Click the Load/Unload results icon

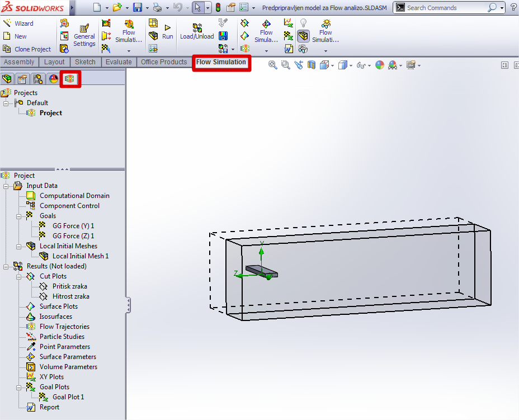coord(197,32)
